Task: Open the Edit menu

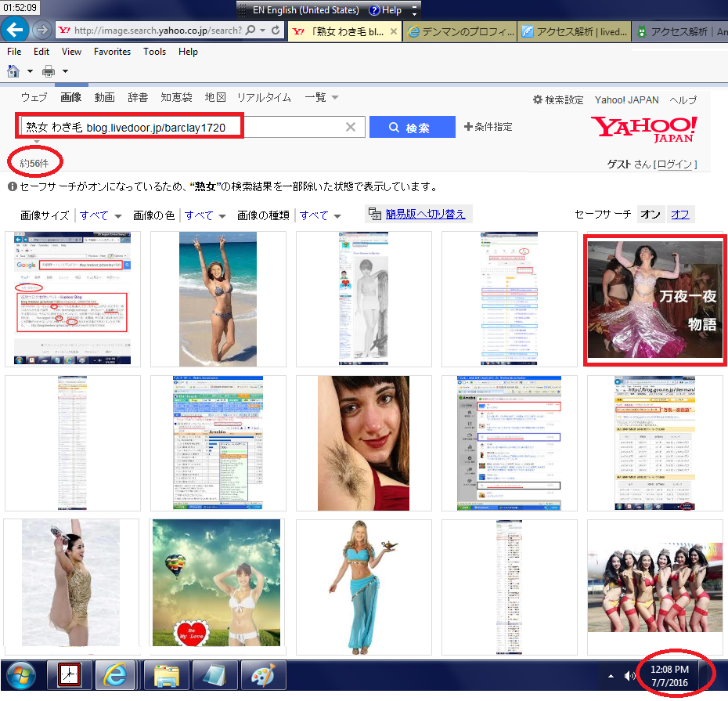Action: tap(41, 52)
